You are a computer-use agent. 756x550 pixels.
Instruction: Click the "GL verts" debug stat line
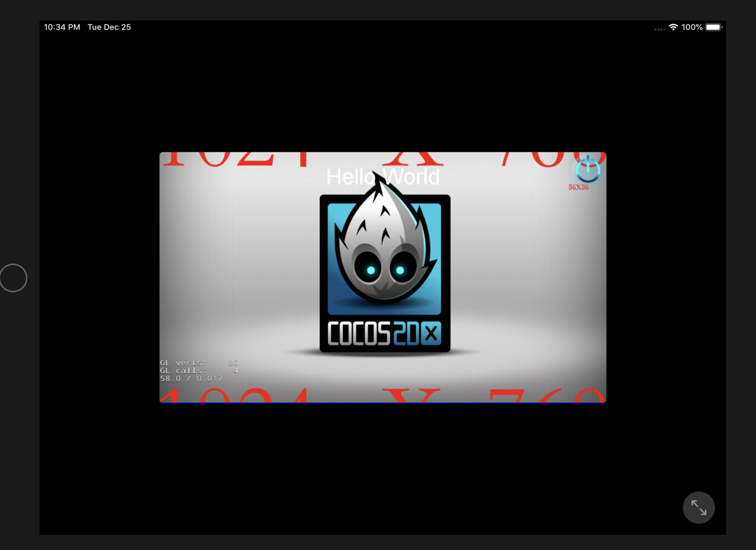coord(198,363)
